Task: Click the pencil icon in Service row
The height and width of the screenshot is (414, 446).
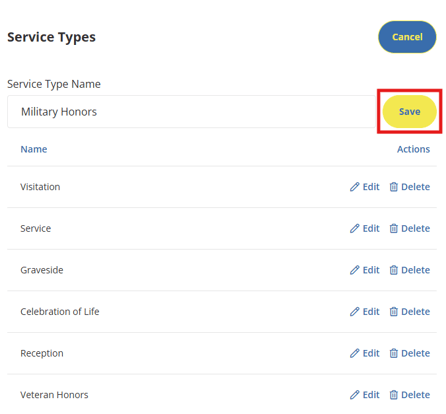Action: [x=354, y=229]
